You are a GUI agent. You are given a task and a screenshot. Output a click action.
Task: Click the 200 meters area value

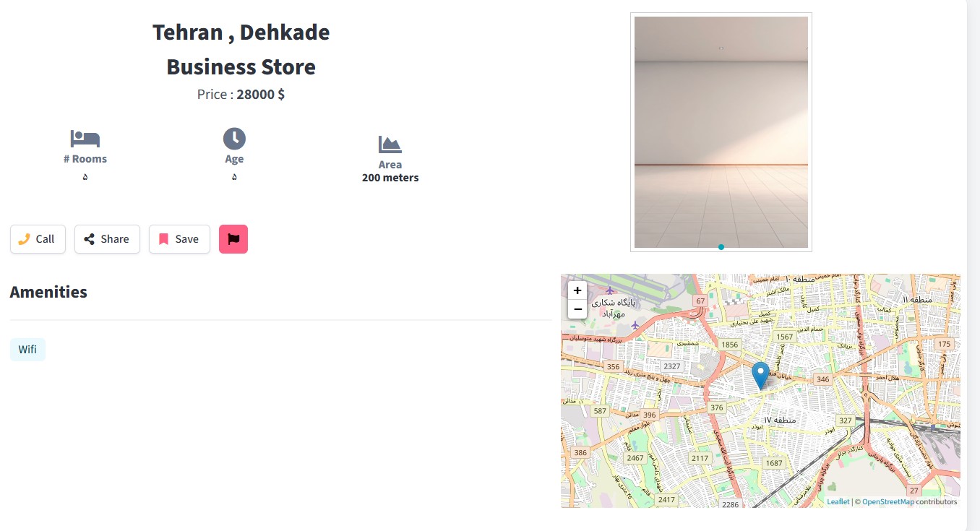point(390,178)
